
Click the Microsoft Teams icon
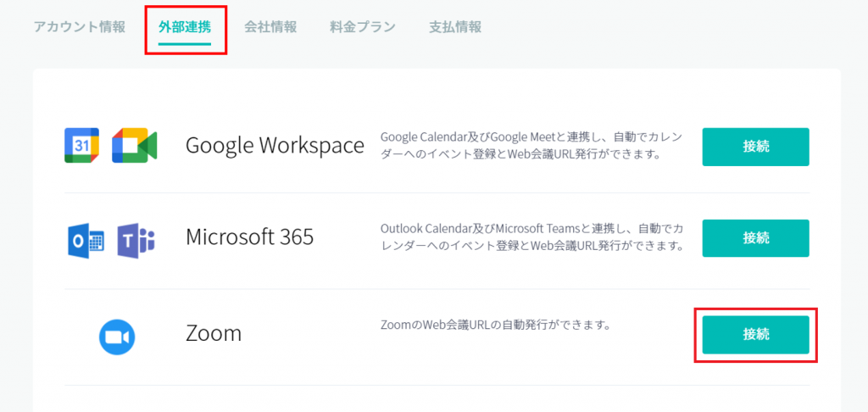tap(136, 242)
